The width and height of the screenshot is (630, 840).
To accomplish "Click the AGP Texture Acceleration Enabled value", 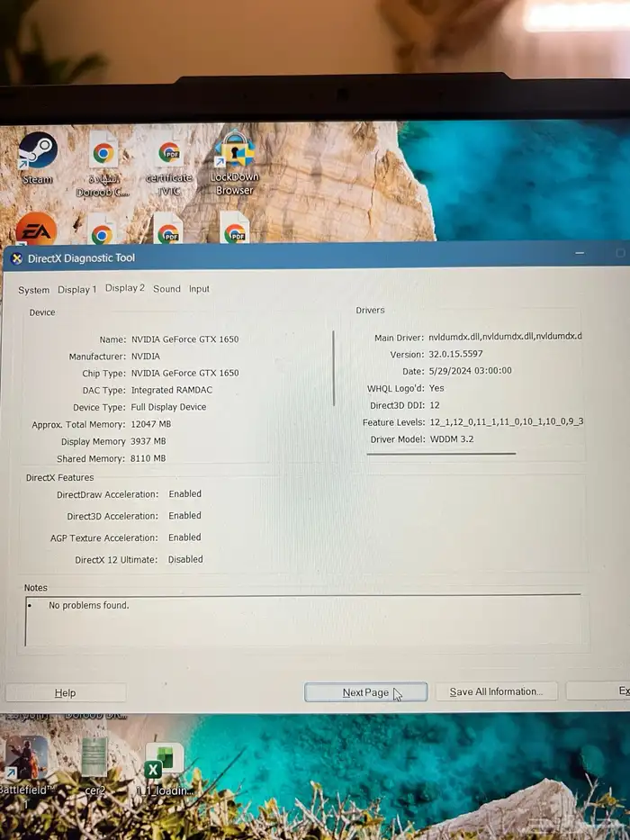I will pyautogui.click(x=184, y=537).
